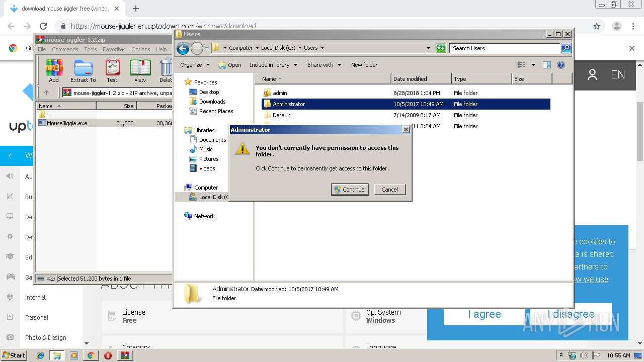Sort by the Type column header
The height and width of the screenshot is (362, 644).
click(x=481, y=79)
